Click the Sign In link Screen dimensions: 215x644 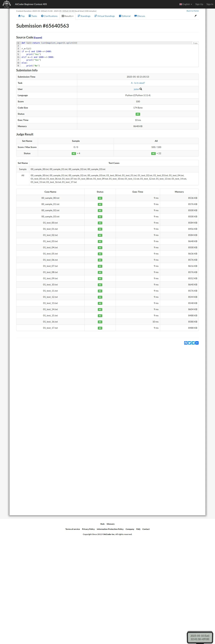click(x=210, y=4)
